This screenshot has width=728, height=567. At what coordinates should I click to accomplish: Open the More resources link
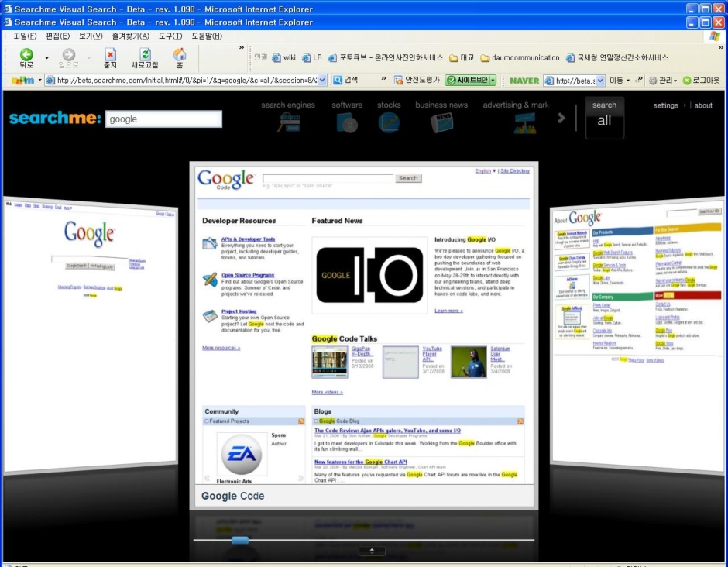tap(221, 348)
